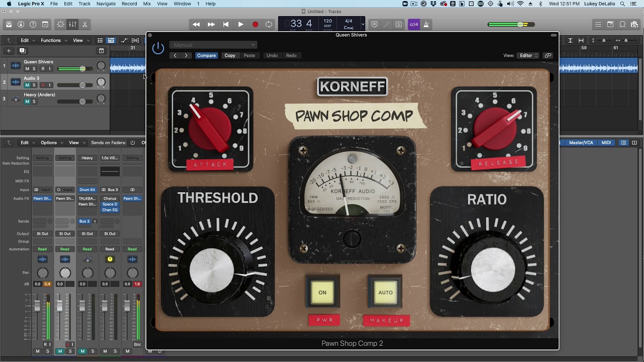Open Quick Help question mark icon
The image size is (644, 362).
click(33, 24)
